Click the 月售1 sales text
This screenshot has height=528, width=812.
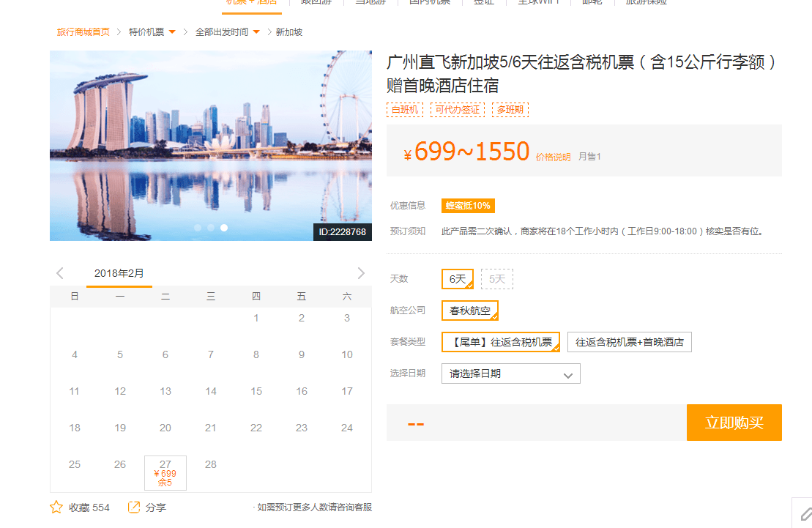point(589,157)
